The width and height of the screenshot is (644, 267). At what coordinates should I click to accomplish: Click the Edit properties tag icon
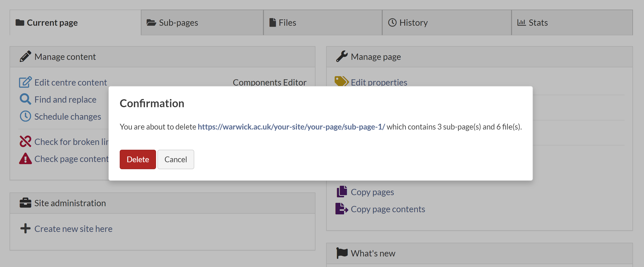pyautogui.click(x=341, y=81)
